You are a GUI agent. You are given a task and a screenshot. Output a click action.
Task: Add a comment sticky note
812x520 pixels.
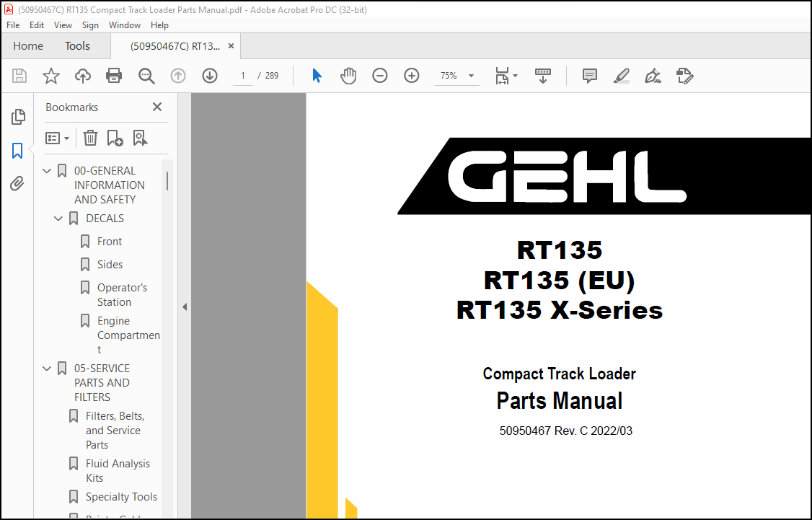point(589,76)
